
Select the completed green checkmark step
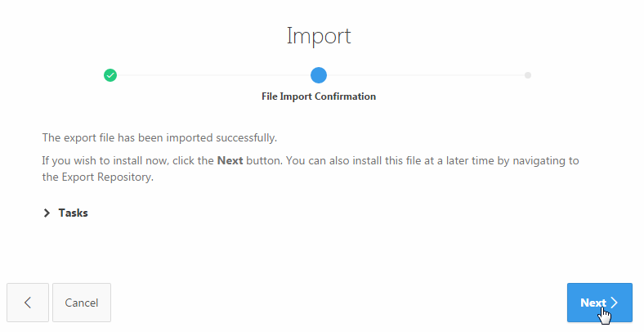tap(110, 75)
